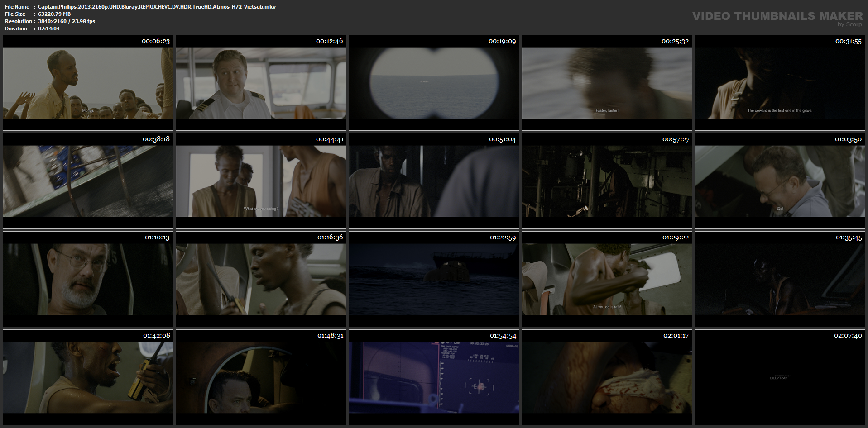
Task: Click the thumbnail timestamped 00:57:27
Action: click(607, 181)
